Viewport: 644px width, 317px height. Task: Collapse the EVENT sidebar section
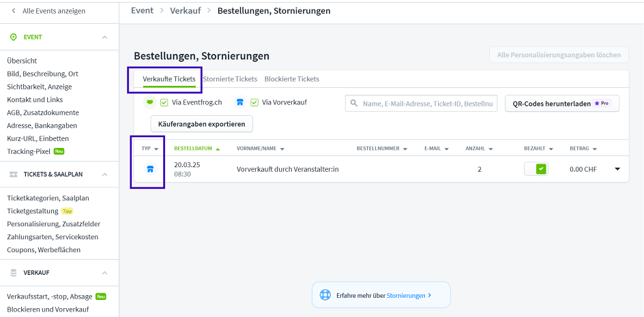tap(104, 37)
